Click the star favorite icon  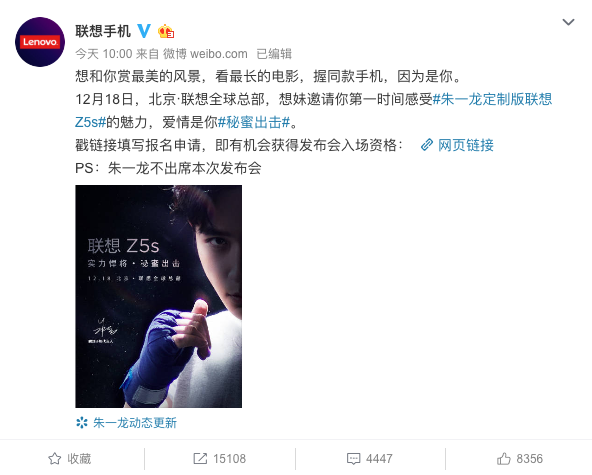[x=55, y=459]
